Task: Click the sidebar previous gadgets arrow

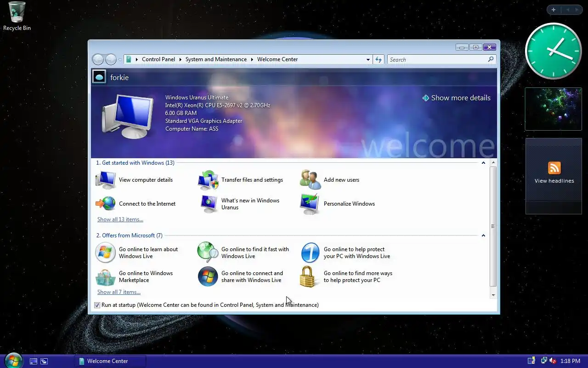Action: click(567, 10)
